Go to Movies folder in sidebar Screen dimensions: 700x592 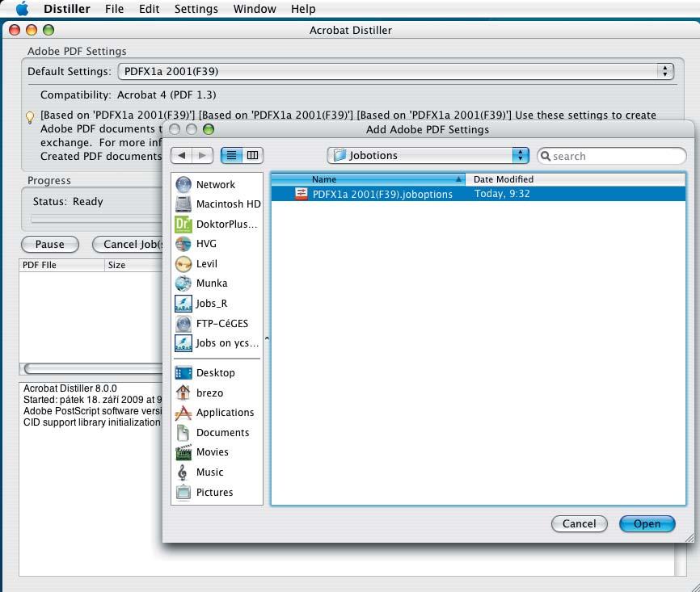pos(217,452)
